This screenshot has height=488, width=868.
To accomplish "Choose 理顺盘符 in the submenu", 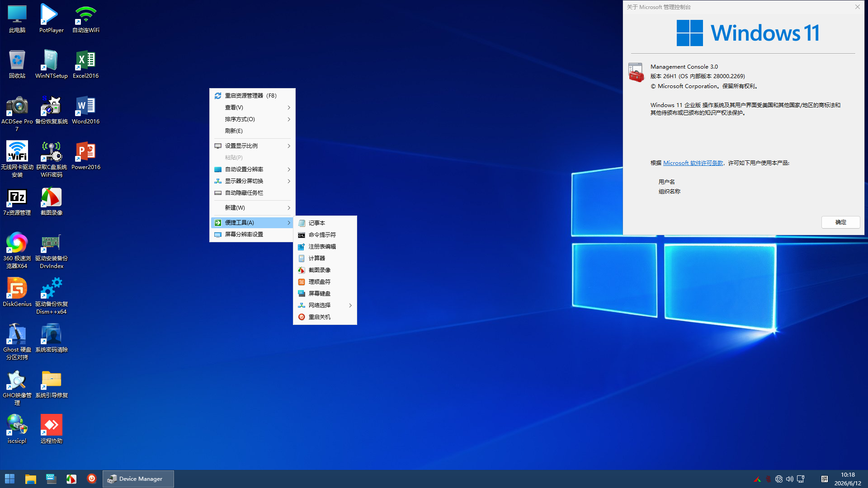I will [x=325, y=282].
